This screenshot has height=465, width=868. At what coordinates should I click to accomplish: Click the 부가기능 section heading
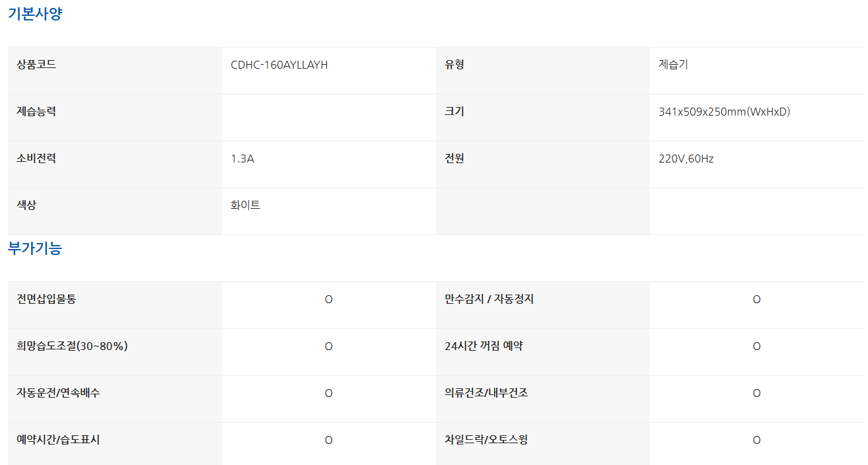(35, 249)
